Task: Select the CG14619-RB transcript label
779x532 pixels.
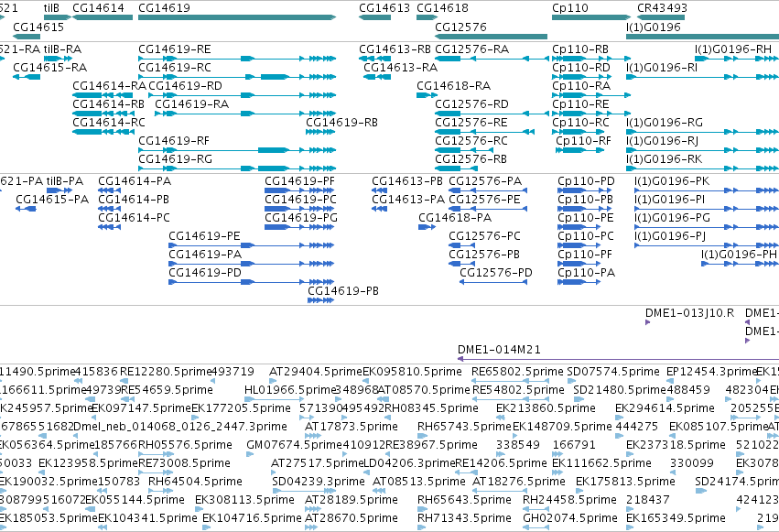Action: pos(341,123)
